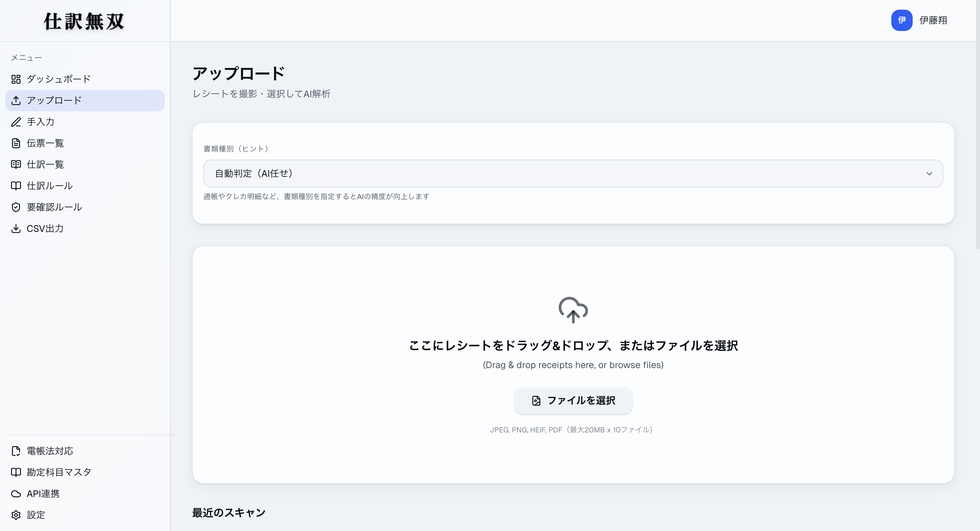Screen dimensions: 980x531
Task: Open the ダッシュボード menu item
Action: pyautogui.click(x=85, y=79)
